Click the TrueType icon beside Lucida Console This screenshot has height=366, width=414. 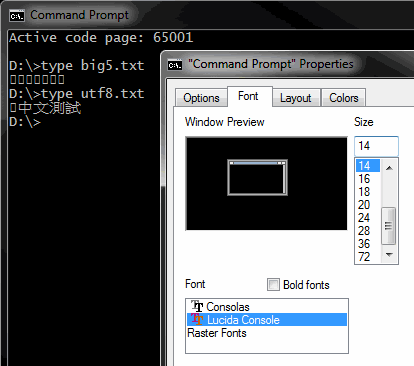[197, 319]
